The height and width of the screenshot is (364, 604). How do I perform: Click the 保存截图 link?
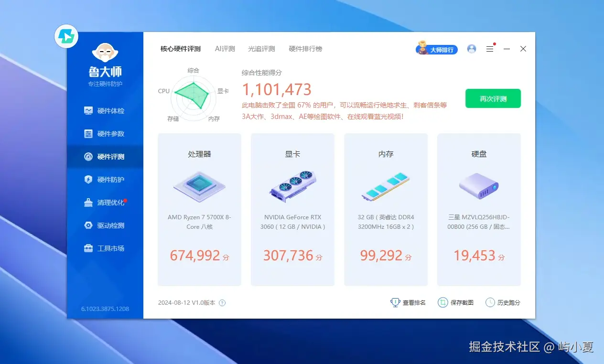point(456,302)
